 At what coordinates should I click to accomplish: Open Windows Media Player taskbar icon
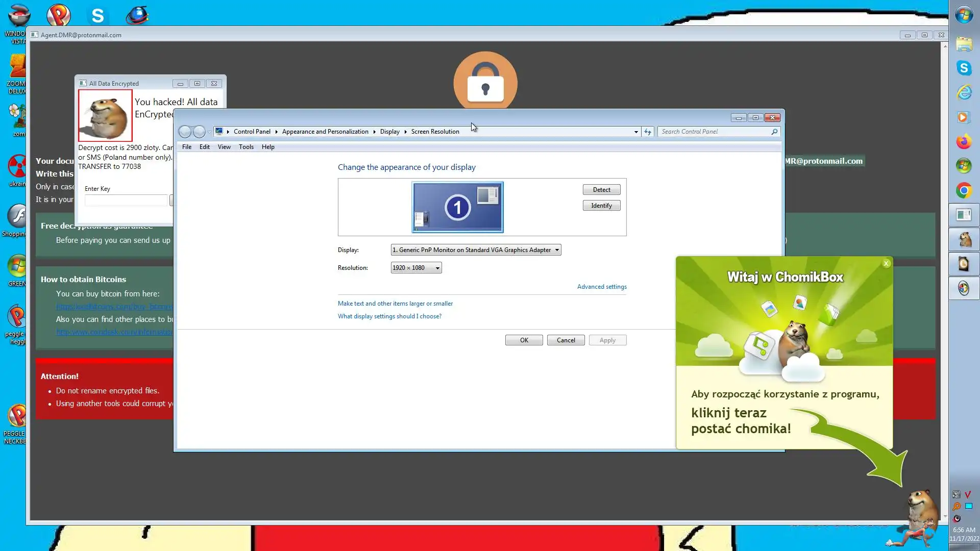964,117
